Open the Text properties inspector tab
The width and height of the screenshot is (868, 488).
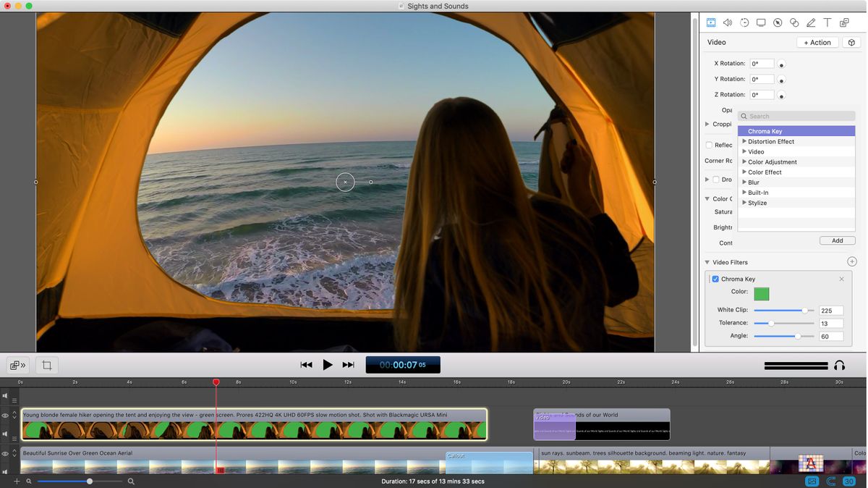click(827, 23)
